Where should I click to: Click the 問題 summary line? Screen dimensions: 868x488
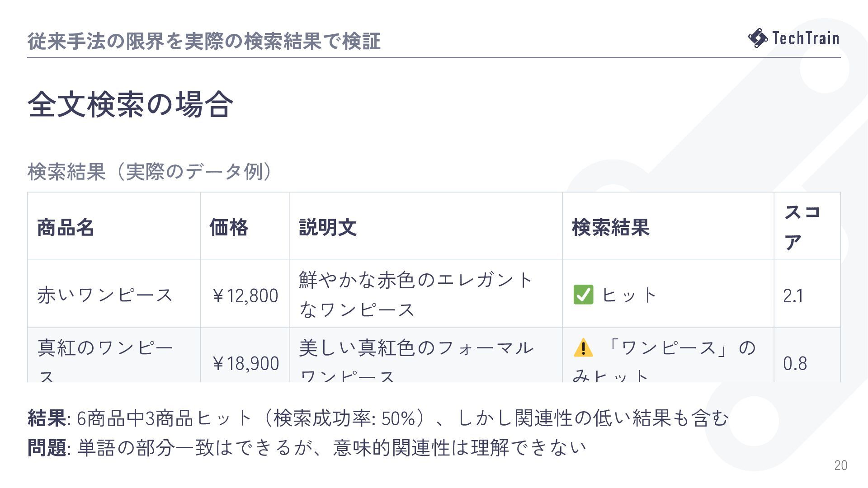pos(307,447)
